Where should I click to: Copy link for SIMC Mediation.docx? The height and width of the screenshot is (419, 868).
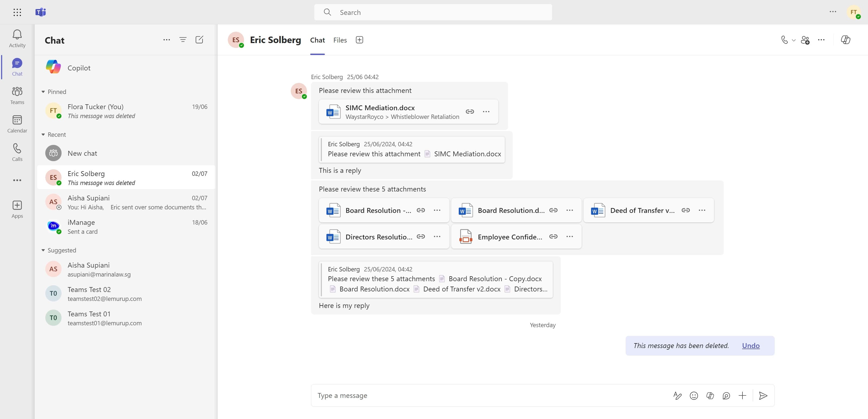[470, 111]
